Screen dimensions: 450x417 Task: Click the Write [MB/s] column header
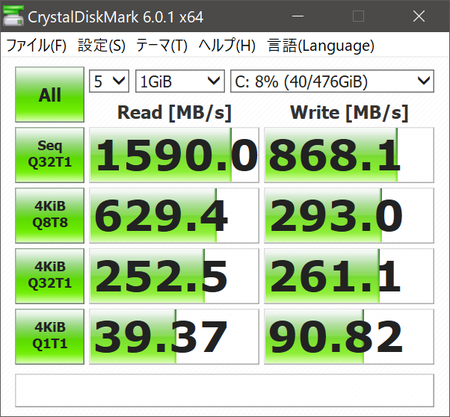[349, 112]
